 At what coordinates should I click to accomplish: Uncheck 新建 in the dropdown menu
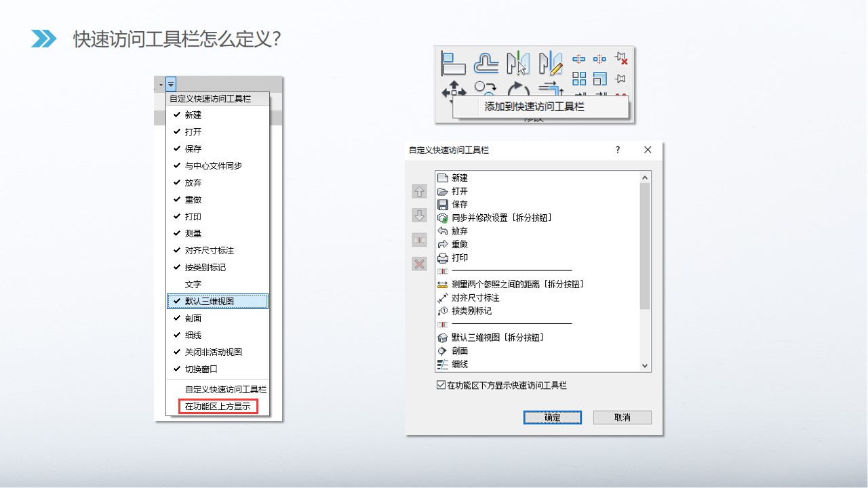coord(218,115)
